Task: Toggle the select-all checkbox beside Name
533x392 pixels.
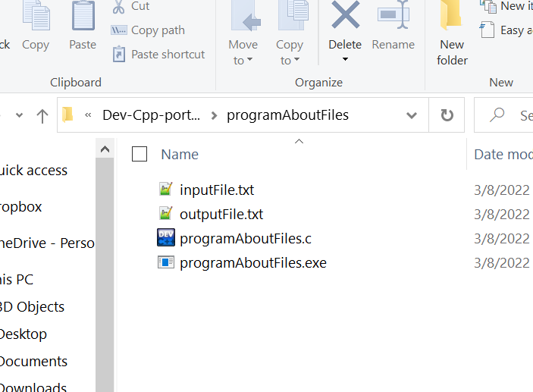Action: pos(140,155)
